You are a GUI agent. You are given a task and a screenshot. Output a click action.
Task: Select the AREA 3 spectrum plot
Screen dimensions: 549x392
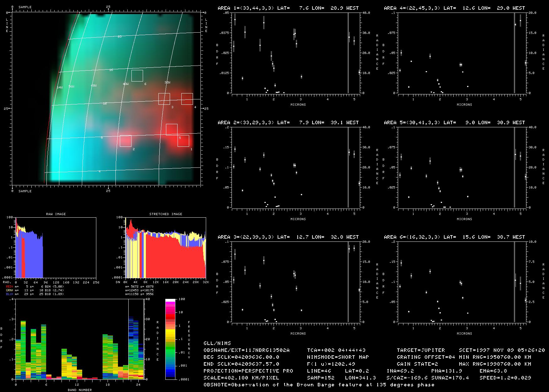(295, 282)
